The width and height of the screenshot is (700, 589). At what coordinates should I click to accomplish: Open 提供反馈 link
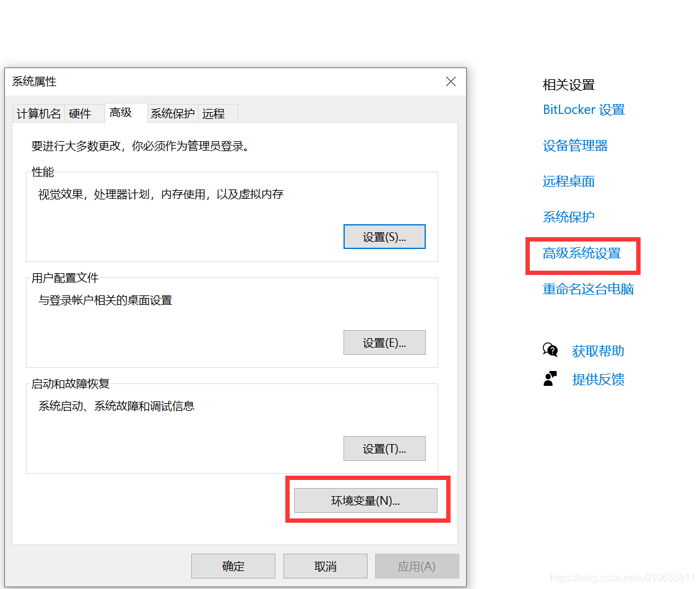598,380
